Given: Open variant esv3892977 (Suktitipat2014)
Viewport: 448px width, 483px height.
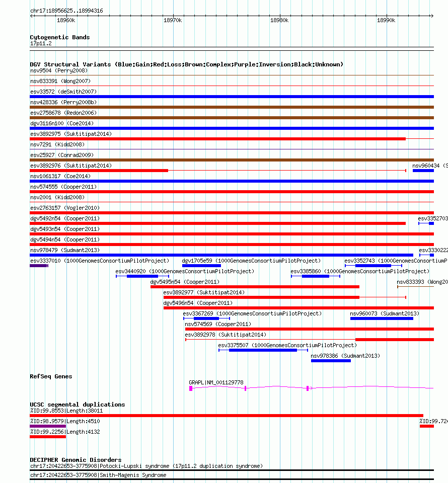Looking at the screenshot, I should [x=204, y=292].
